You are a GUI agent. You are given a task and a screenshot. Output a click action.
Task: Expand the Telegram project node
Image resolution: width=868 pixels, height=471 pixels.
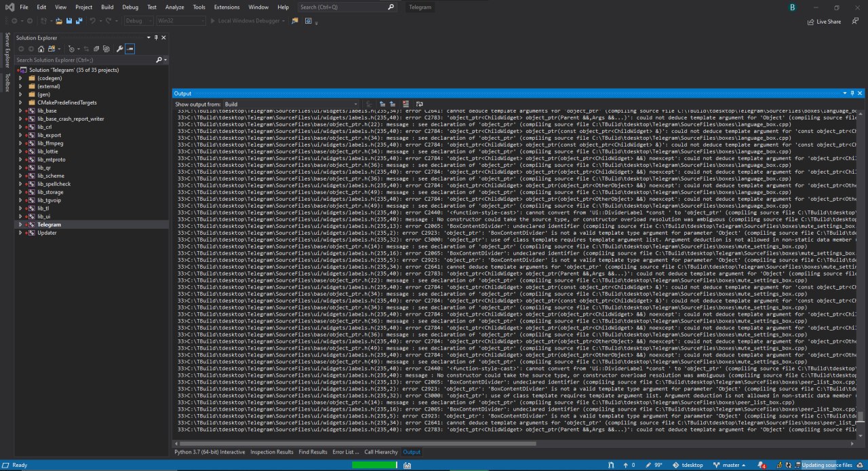point(21,225)
